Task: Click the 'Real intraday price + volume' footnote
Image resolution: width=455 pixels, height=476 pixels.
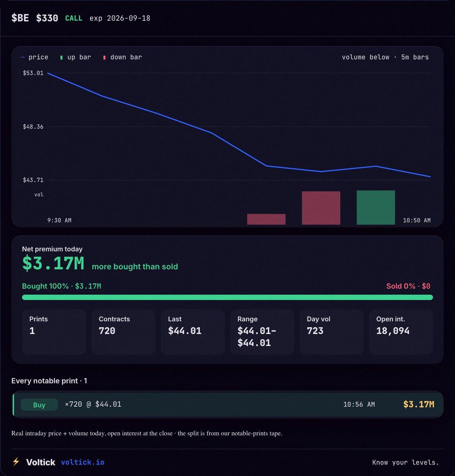Action: (147, 433)
